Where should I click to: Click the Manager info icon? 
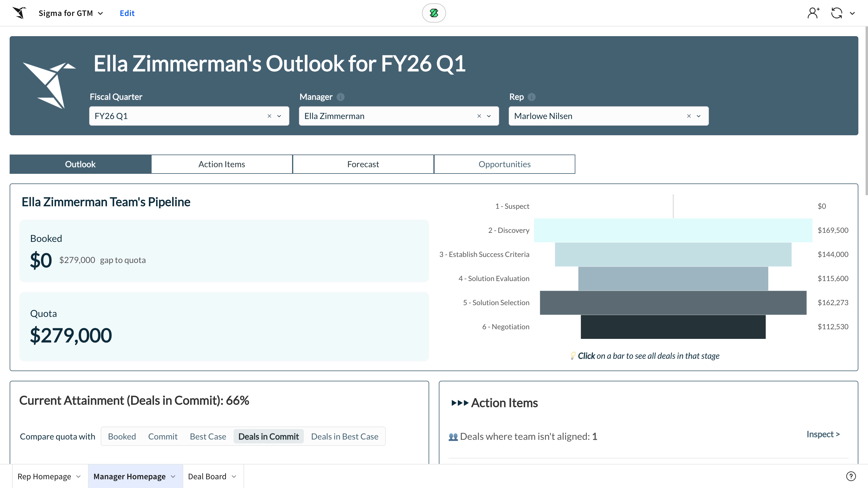341,97
